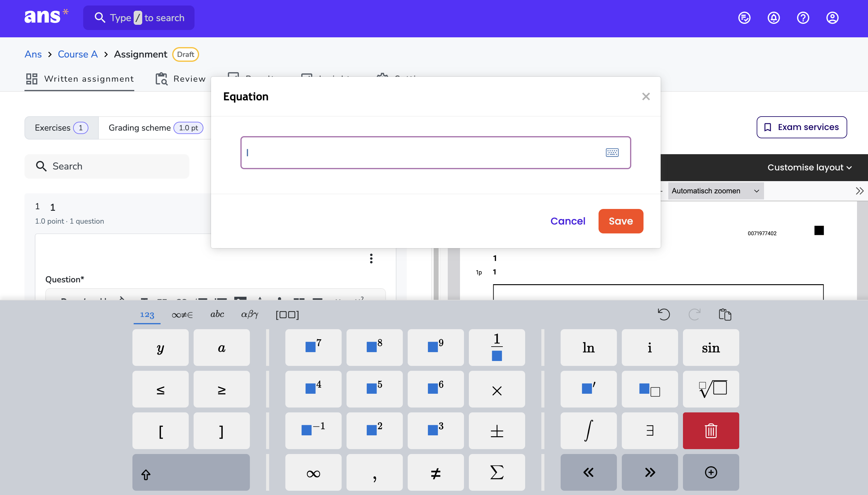Insert the nth root key
The height and width of the screenshot is (495, 868).
point(711,389)
